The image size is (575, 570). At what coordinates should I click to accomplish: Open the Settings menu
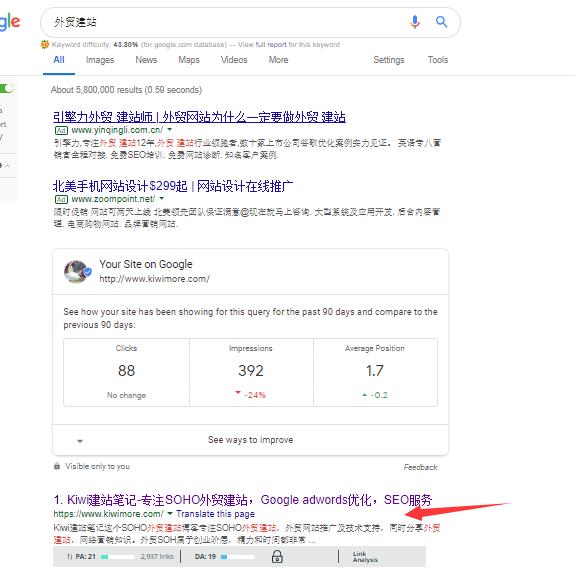389,60
